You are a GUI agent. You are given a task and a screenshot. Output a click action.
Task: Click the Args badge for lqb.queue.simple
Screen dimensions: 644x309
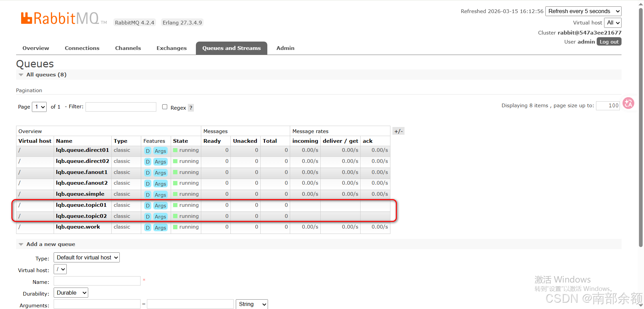[x=160, y=195]
